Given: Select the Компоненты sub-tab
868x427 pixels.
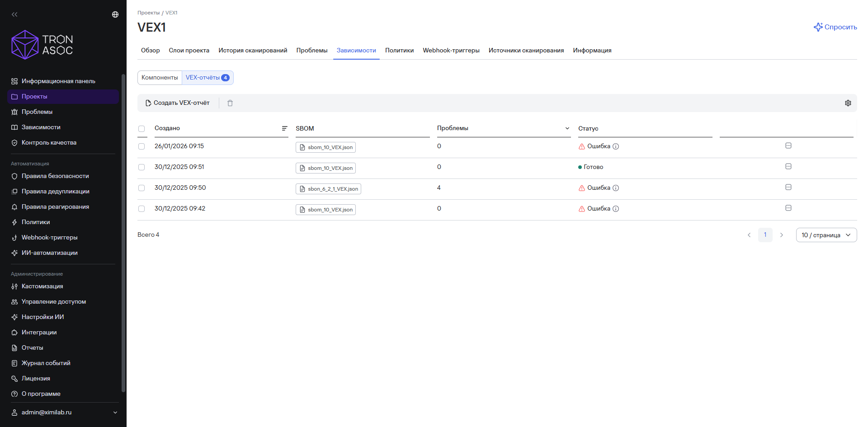Looking at the screenshot, I should pos(160,78).
